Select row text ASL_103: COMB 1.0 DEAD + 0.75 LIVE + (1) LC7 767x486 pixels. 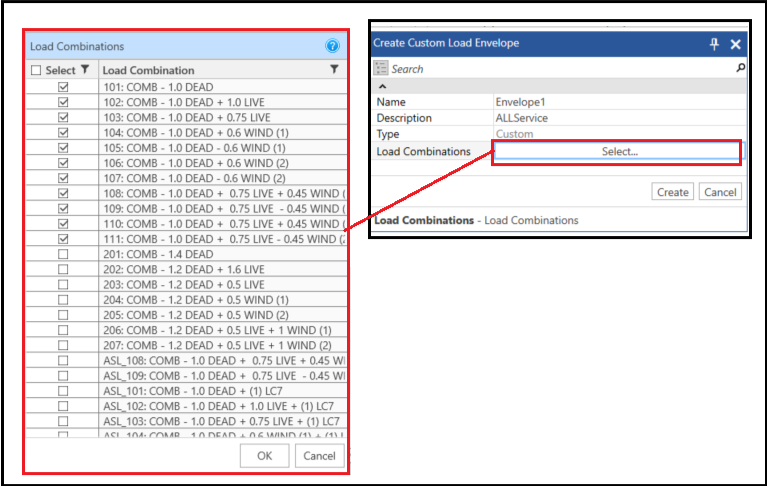(221, 421)
